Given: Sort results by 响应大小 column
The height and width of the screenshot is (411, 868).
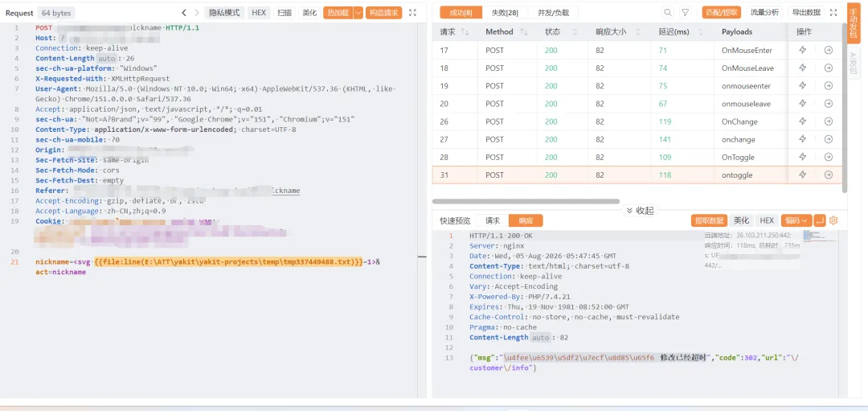Looking at the screenshot, I should 638,32.
